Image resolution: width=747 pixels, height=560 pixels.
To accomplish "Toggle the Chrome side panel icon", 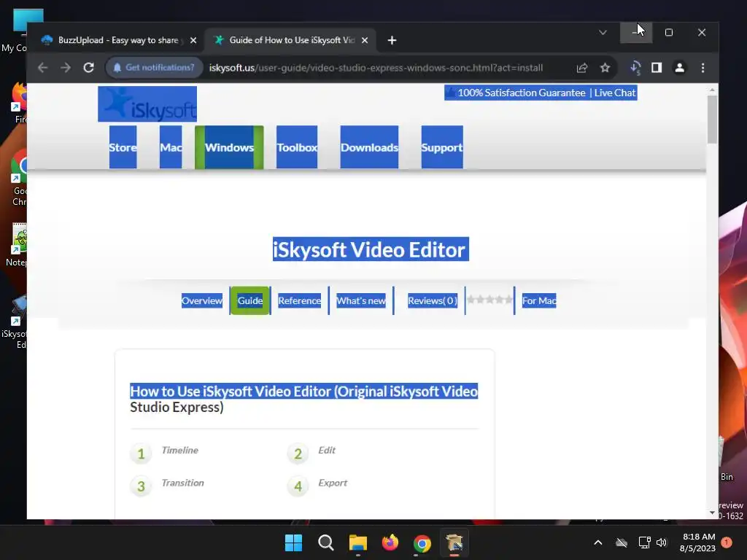I will (x=657, y=68).
